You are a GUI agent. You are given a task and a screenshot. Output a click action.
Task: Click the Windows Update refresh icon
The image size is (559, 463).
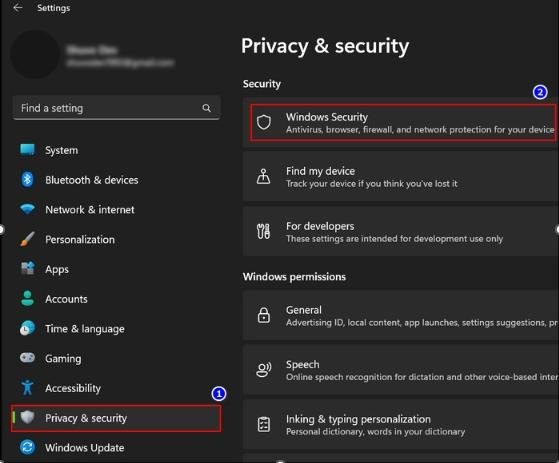(x=27, y=447)
